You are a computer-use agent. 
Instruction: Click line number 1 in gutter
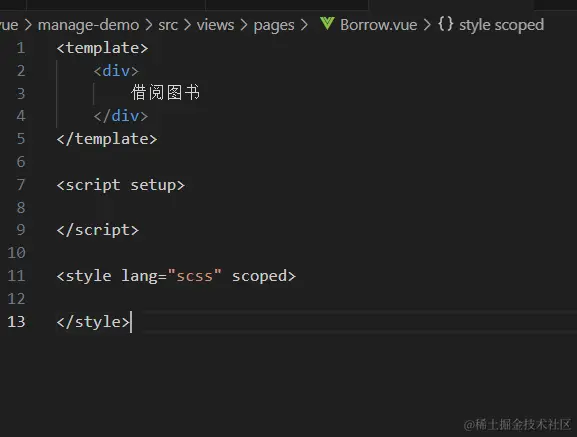pos(21,48)
